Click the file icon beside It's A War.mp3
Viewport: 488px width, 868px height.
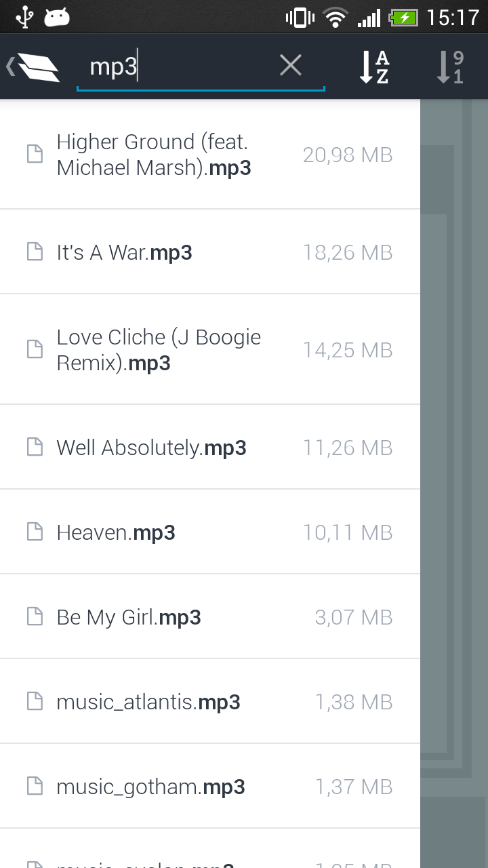[35, 252]
